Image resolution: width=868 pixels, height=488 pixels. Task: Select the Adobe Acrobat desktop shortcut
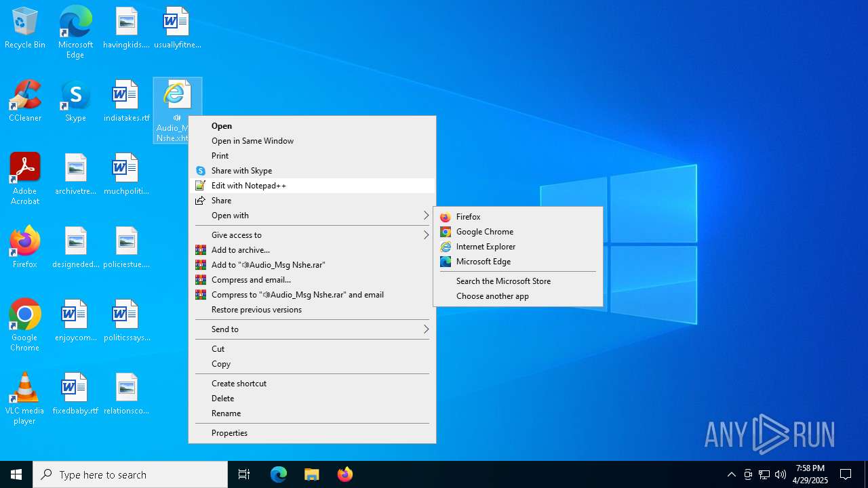click(25, 178)
